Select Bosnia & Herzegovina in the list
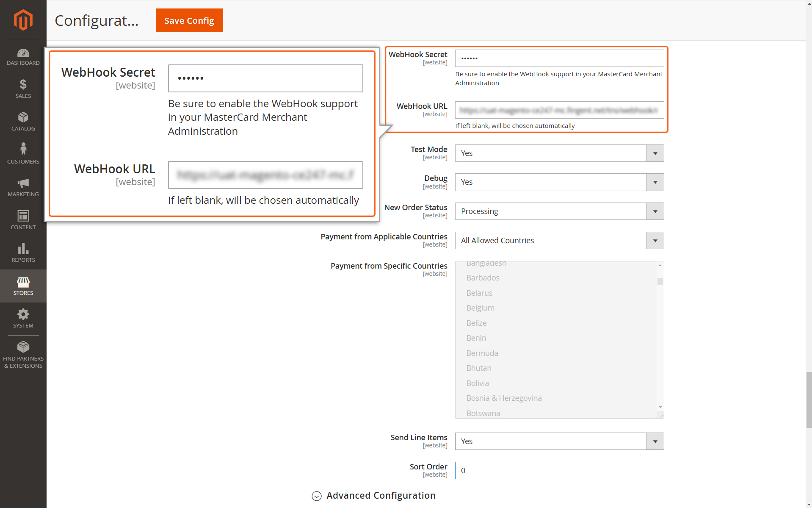The image size is (812, 508). click(x=504, y=398)
